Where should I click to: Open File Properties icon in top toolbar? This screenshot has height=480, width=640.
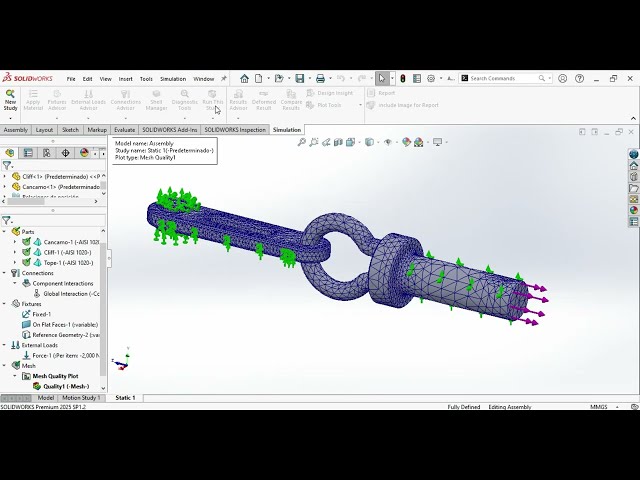click(417, 78)
